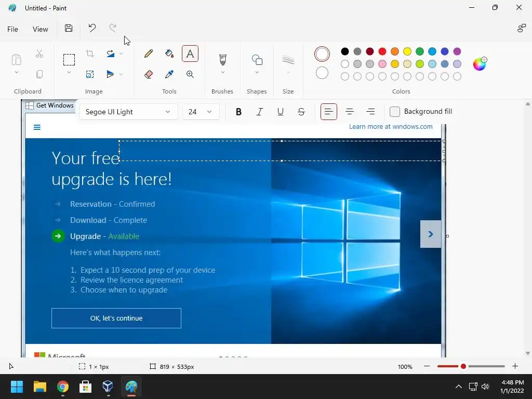Click the Copy icon
Viewport: 532px width, 399px height.
point(39,74)
